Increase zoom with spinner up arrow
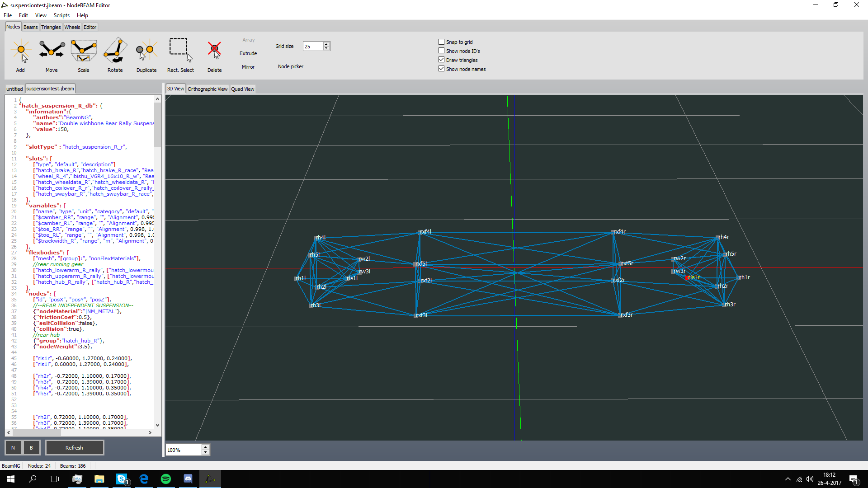 [206, 447]
